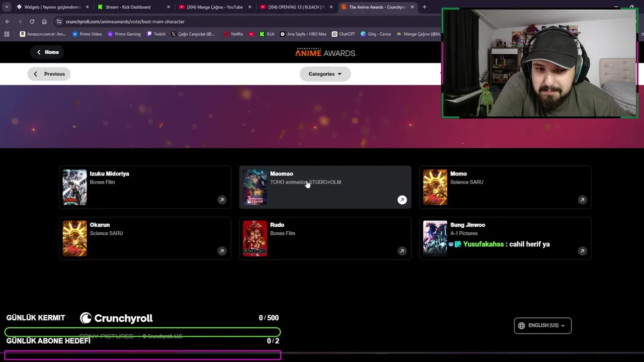Open Momo nominee arrow icon
This screenshot has width=644, height=362.
pos(582,200)
